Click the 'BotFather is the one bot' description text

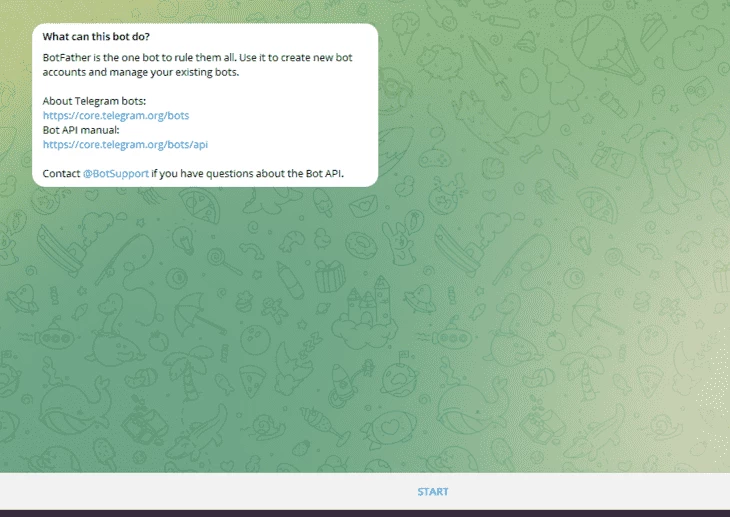197,65
